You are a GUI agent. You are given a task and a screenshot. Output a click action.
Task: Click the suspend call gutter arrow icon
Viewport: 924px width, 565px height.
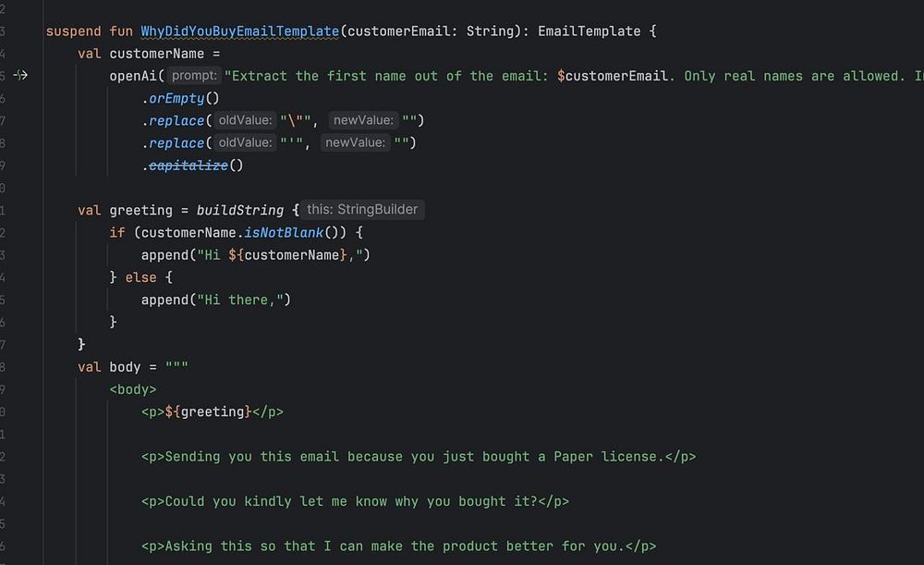pyautogui.click(x=20, y=76)
